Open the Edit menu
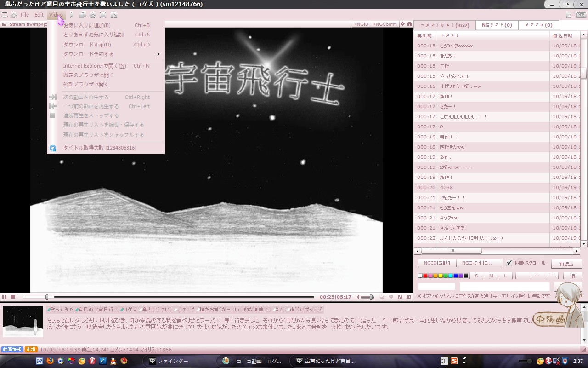588x368 pixels. [x=39, y=15]
